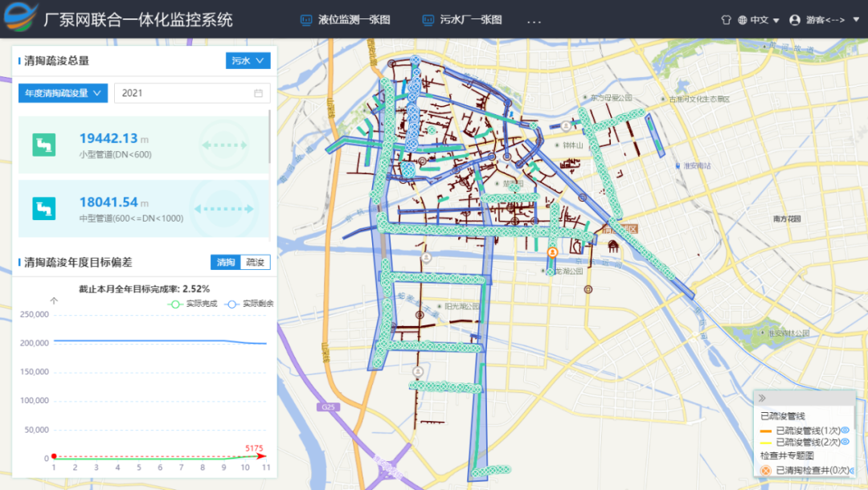The width and height of the screenshot is (868, 490).
Task: Click the user avatar icon next to 游客
Action: 795,20
